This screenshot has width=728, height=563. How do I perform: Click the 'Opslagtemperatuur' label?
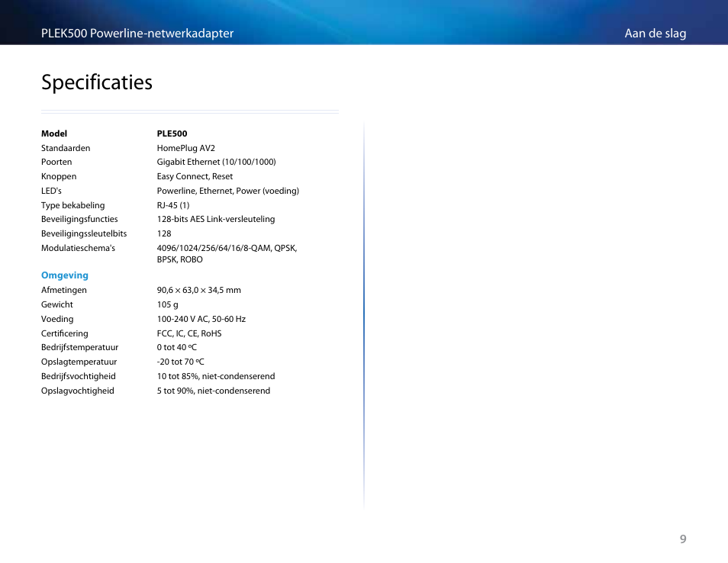79,362
